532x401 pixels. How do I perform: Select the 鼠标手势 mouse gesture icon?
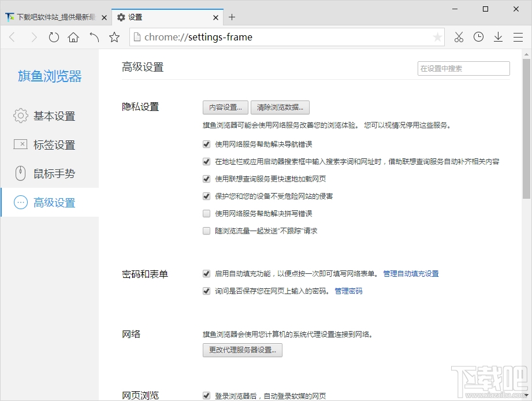tap(20, 173)
